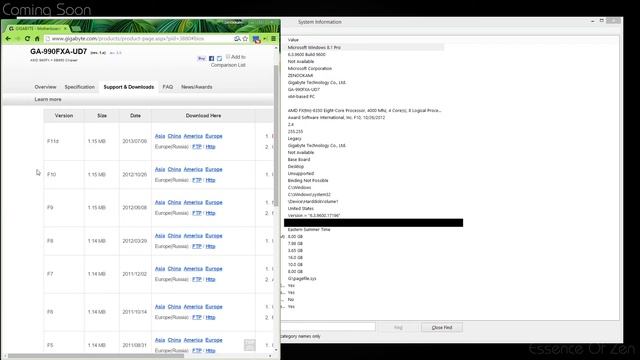Minimize the System Information window

pyautogui.click(x=592, y=21)
